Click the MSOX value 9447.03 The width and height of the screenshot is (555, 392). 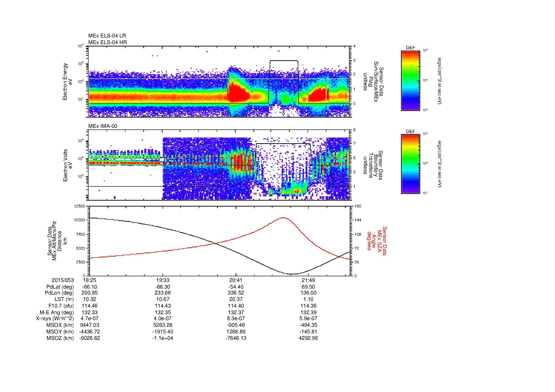click(90, 325)
